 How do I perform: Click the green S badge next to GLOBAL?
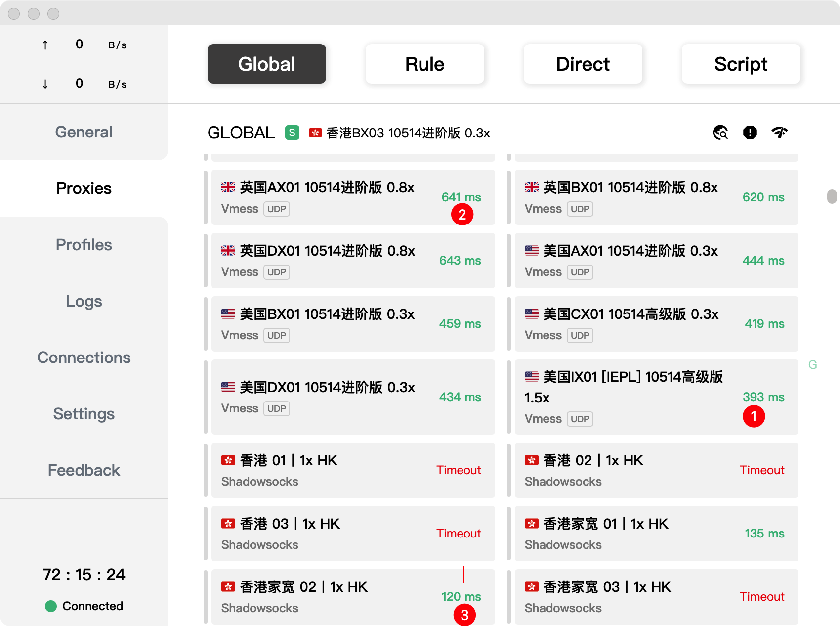292,133
